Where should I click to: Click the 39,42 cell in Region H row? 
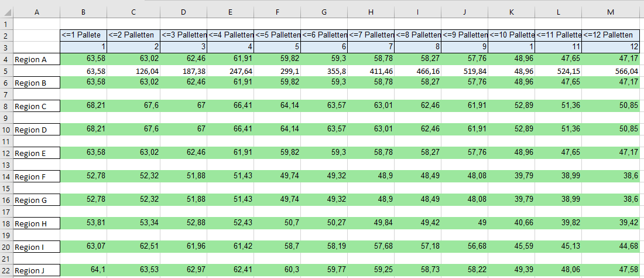pyautogui.click(x=610, y=223)
